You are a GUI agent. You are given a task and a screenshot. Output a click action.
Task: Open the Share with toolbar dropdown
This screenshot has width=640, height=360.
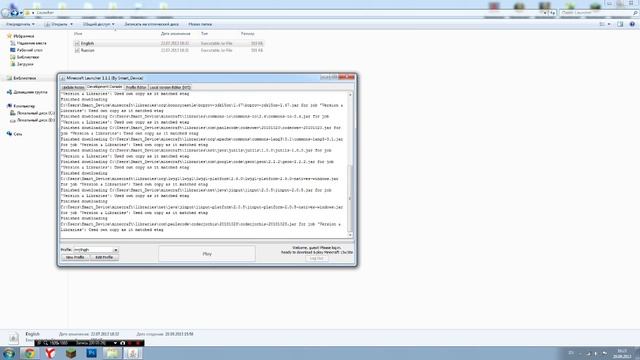click(x=98, y=24)
